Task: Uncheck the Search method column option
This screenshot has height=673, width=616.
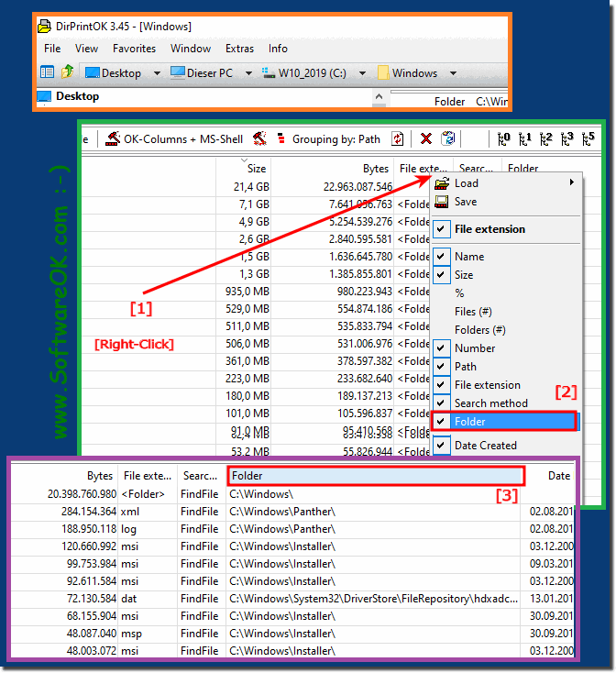Action: pos(442,403)
